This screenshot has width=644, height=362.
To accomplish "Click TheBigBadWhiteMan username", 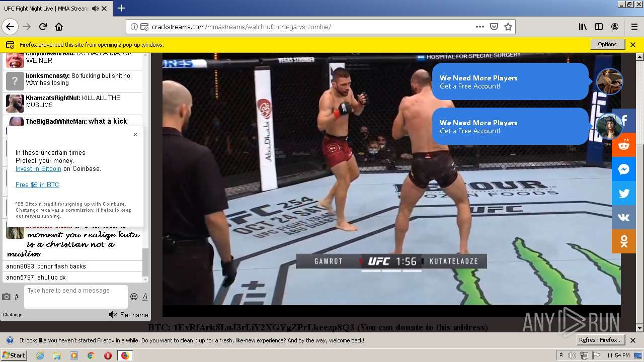I will [x=56, y=121].
